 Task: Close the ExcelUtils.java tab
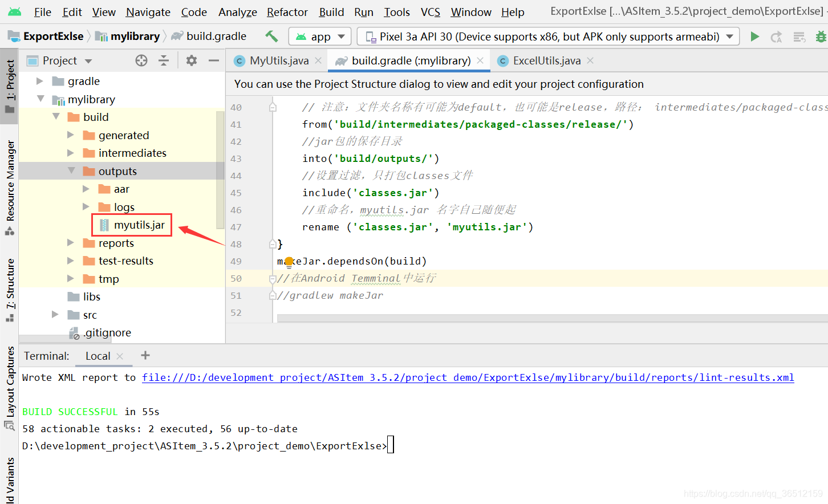pos(590,60)
